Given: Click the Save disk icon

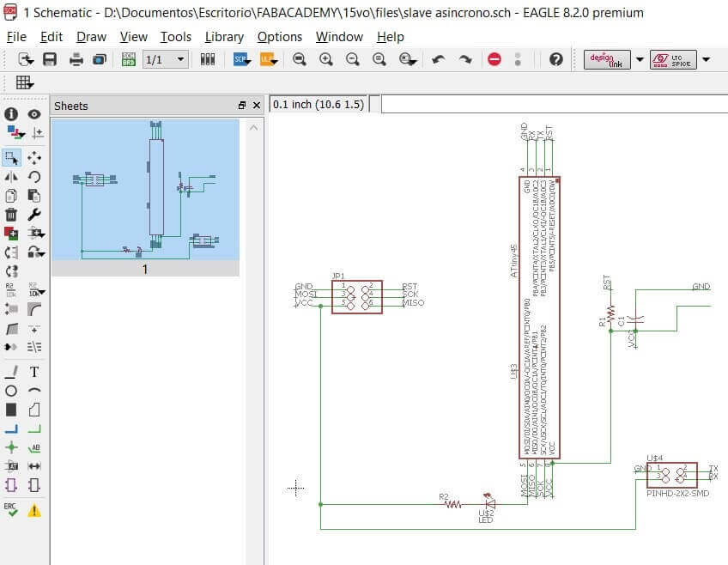Looking at the screenshot, I should click(x=50, y=59).
